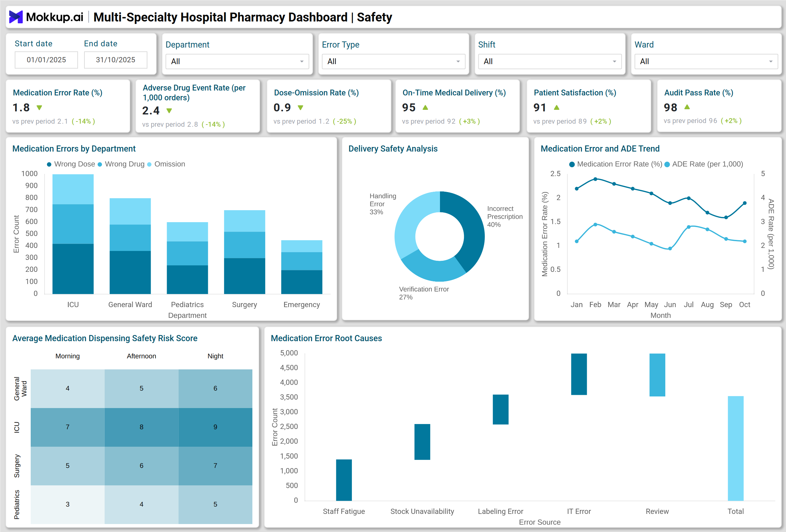Click the End date field 31/10/2025
The width and height of the screenshot is (786, 532).
tap(116, 60)
